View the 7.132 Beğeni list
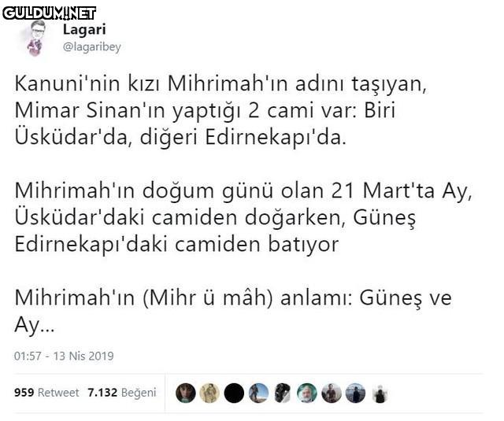Viewport: 504px width, 421px height. [122, 393]
